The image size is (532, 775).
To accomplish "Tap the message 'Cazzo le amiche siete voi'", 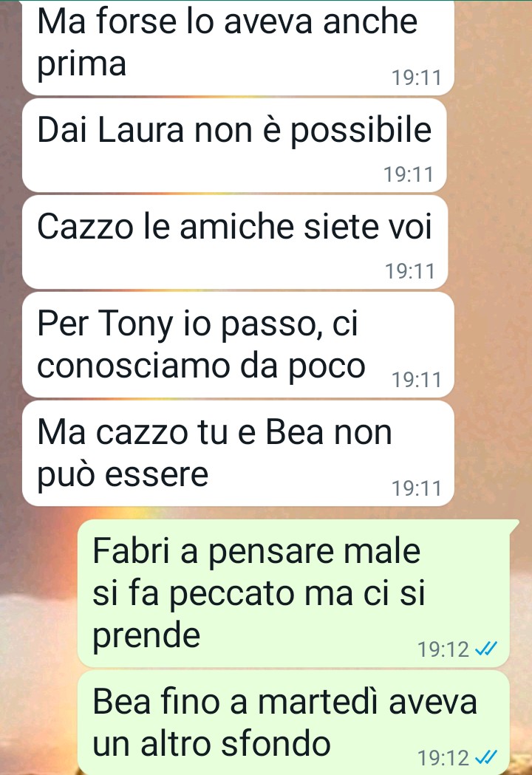I will pyautogui.click(x=235, y=242).
